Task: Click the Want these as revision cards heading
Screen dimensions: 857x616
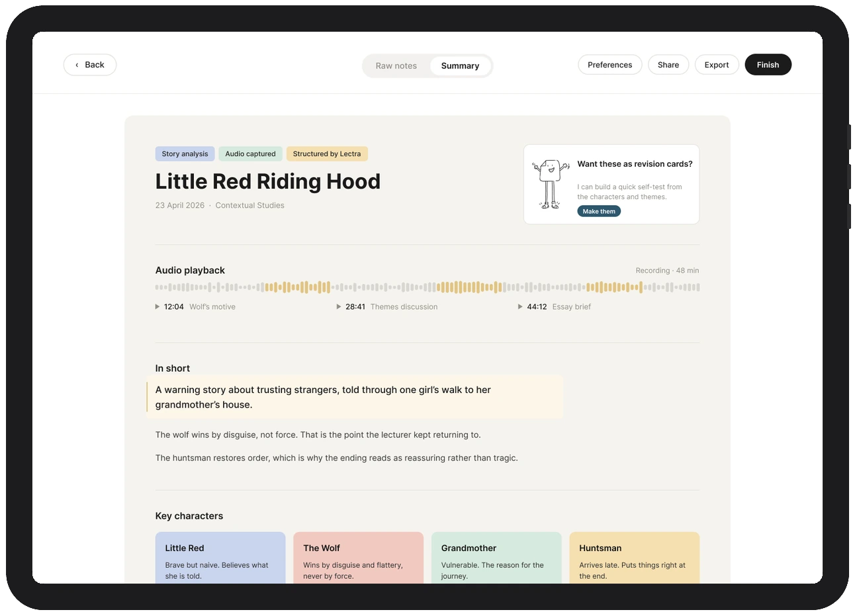Action: [x=635, y=164]
